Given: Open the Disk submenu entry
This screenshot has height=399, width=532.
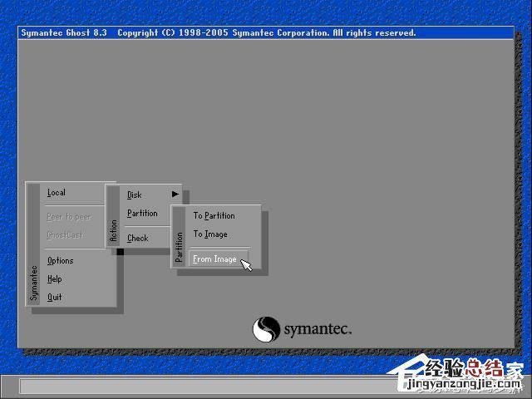Looking at the screenshot, I should point(135,195).
